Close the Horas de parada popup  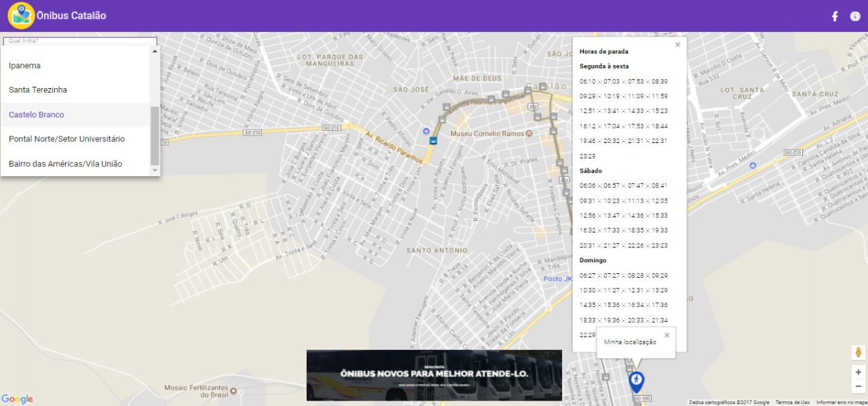tap(677, 45)
